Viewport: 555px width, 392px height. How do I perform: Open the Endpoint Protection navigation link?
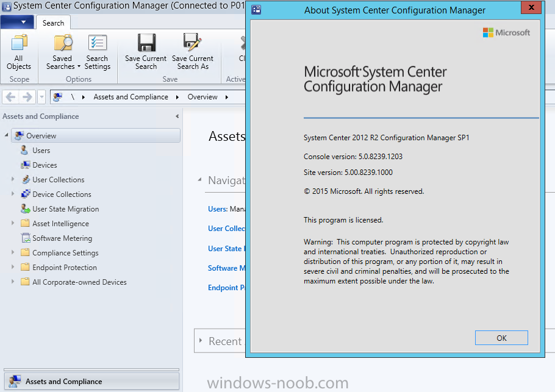point(226,288)
